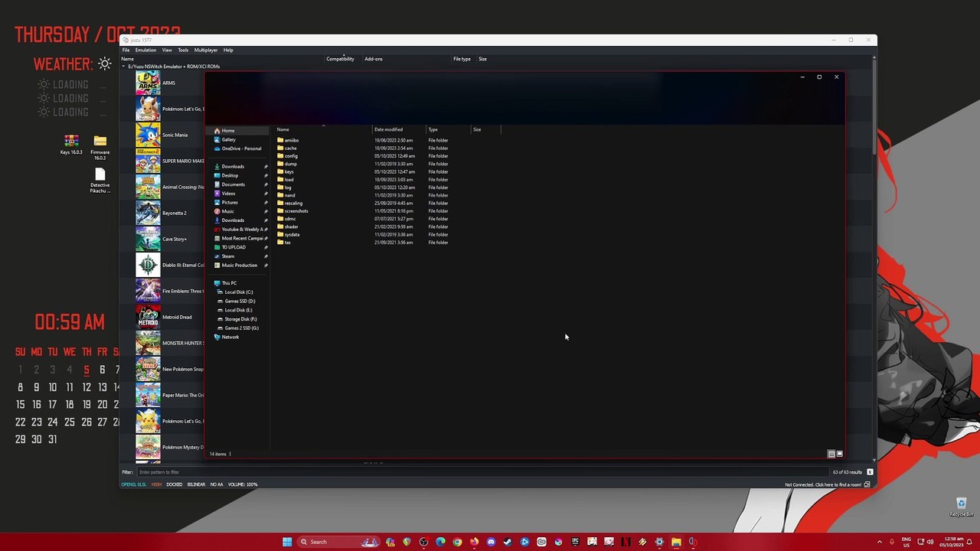The width and height of the screenshot is (980, 551).
Task: Open the cache folder
Action: (290, 148)
